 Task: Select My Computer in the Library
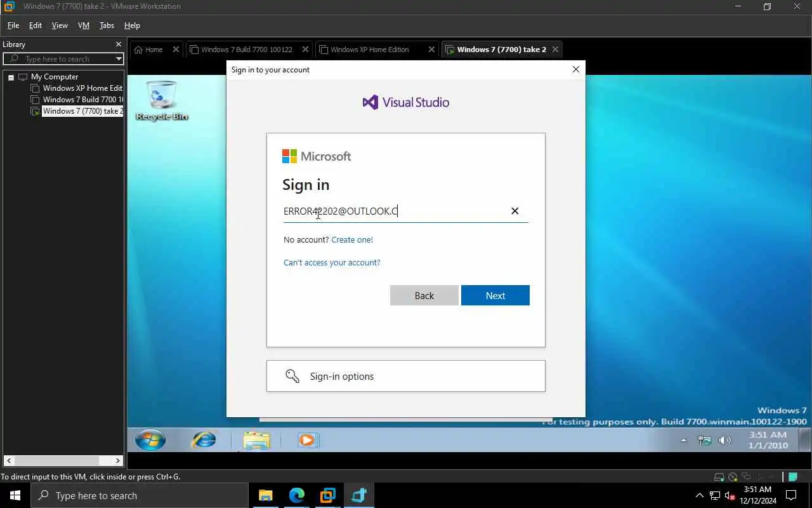point(55,77)
